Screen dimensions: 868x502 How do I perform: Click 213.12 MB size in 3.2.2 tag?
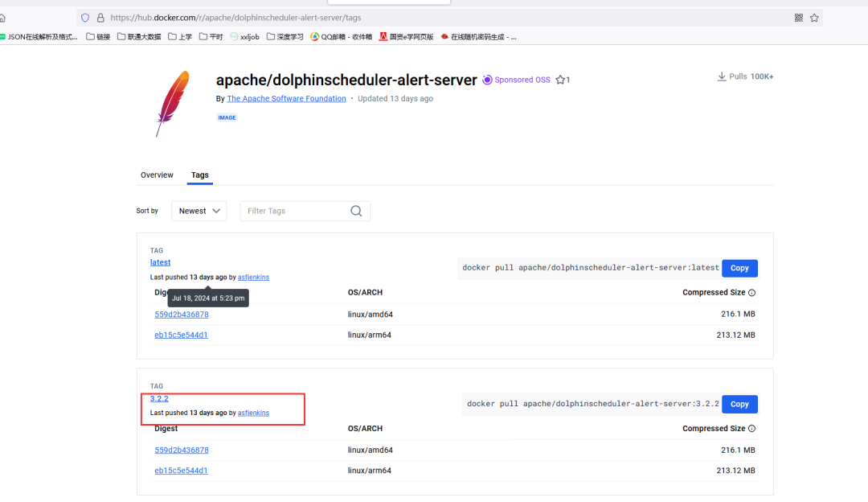pyautogui.click(x=735, y=471)
